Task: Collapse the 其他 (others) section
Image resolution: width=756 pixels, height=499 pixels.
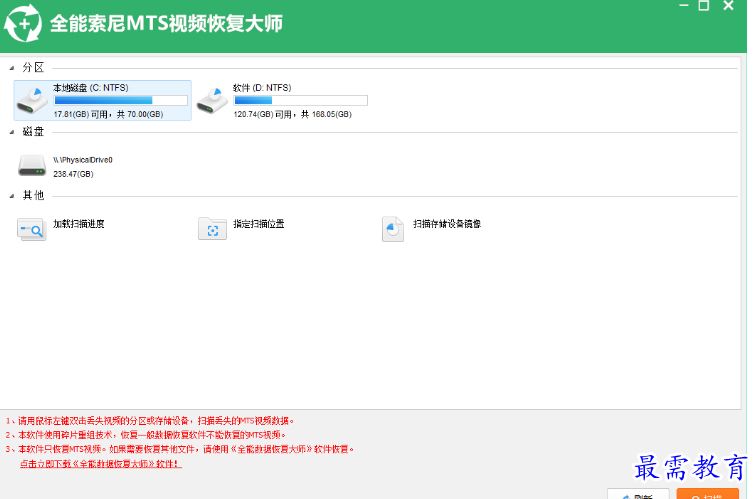Action: (x=12, y=196)
